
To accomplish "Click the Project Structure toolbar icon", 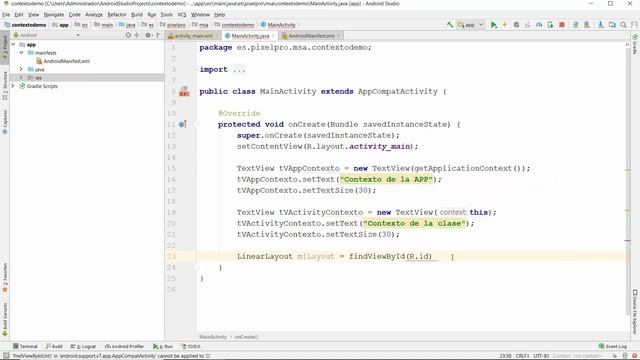I will (612, 25).
